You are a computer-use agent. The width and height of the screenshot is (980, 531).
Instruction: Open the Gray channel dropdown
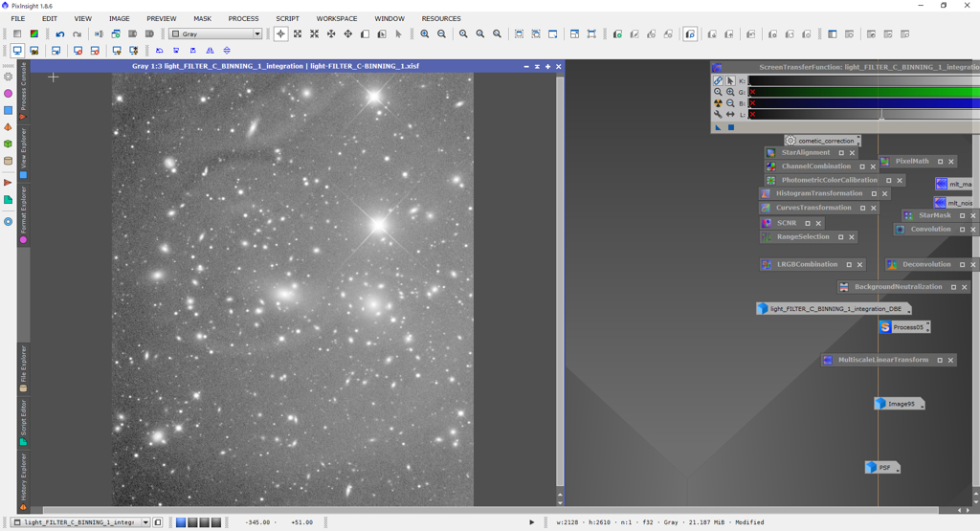tap(256, 34)
